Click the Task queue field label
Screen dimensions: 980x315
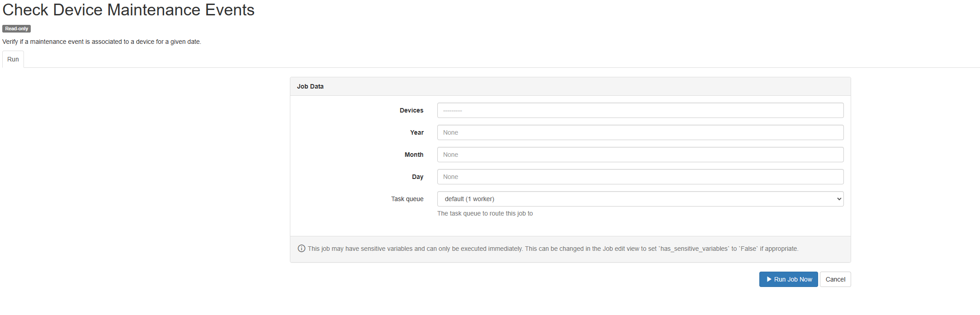(407, 199)
